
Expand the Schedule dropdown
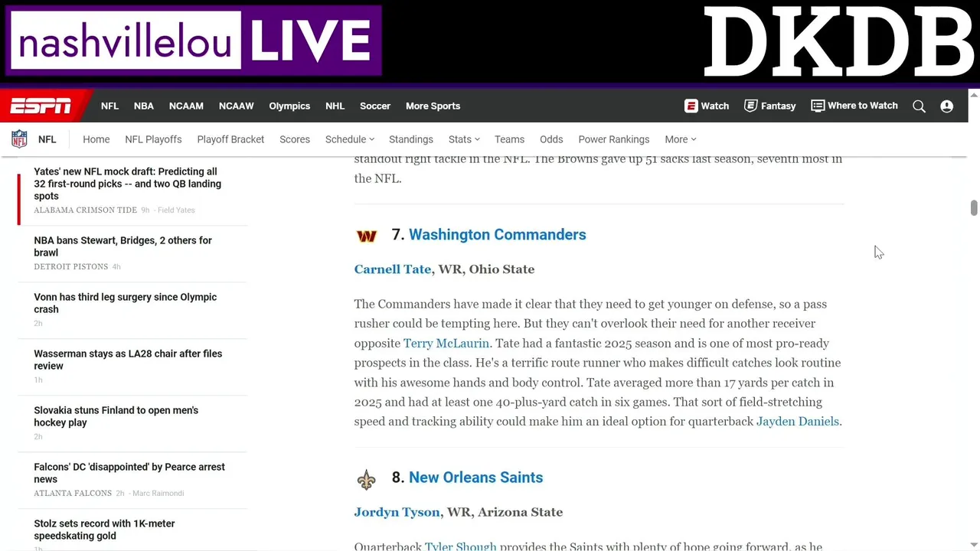point(350,139)
